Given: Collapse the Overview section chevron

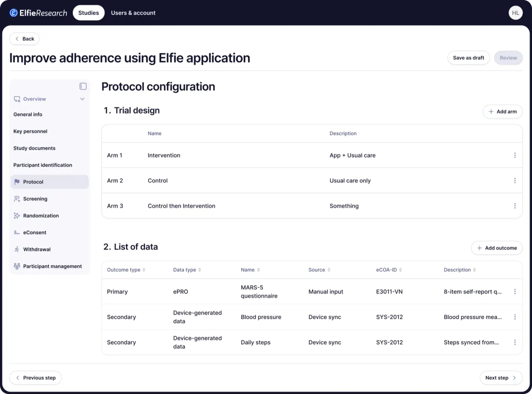Looking at the screenshot, I should point(82,99).
